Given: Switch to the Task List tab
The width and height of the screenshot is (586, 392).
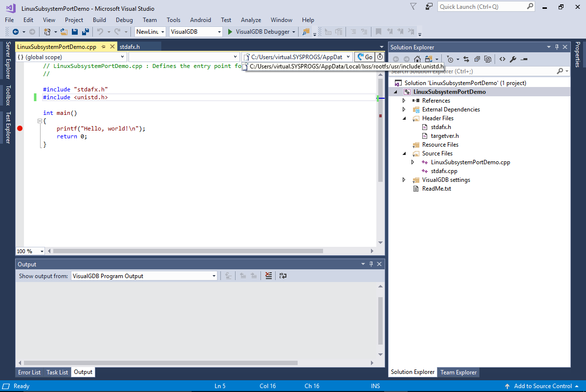Looking at the screenshot, I should pyautogui.click(x=57, y=372).
